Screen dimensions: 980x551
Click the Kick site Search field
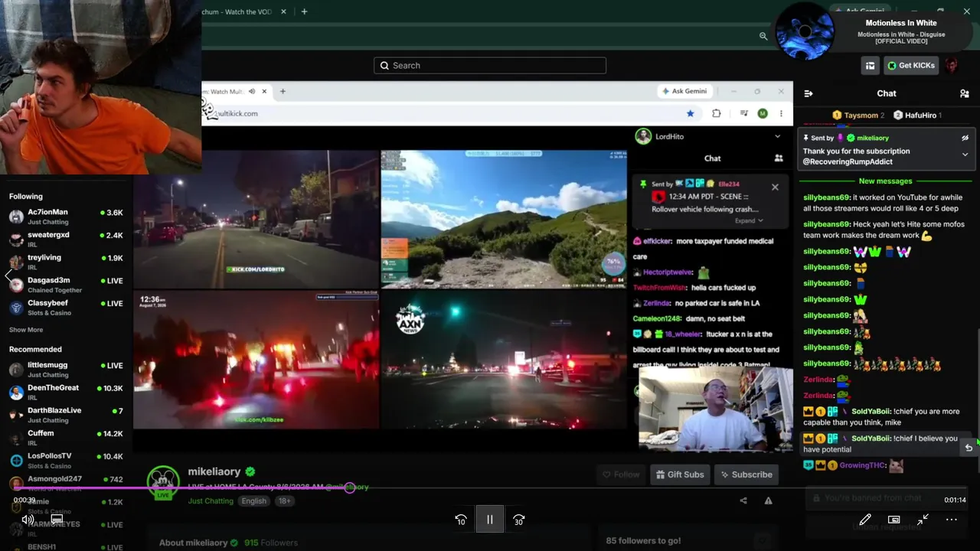pyautogui.click(x=490, y=66)
